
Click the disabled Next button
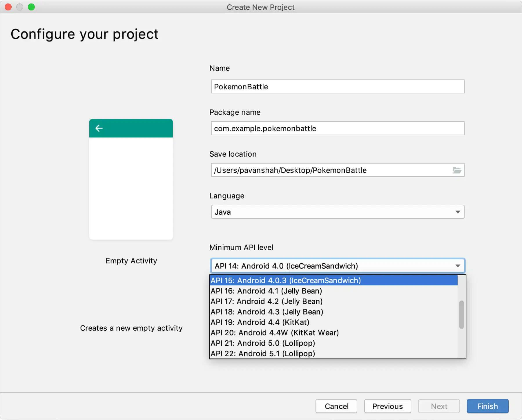(x=439, y=406)
